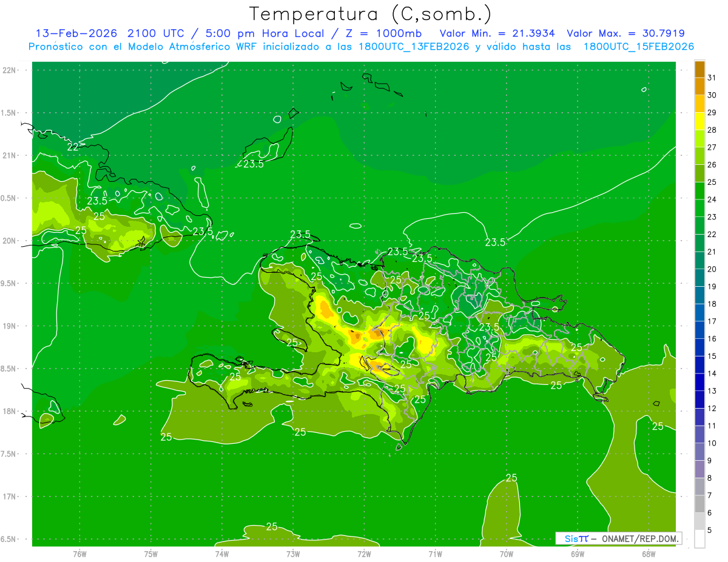728x562 pixels.
Task: Pick the legend swatch between 28 and 29
Action: [x=699, y=122]
